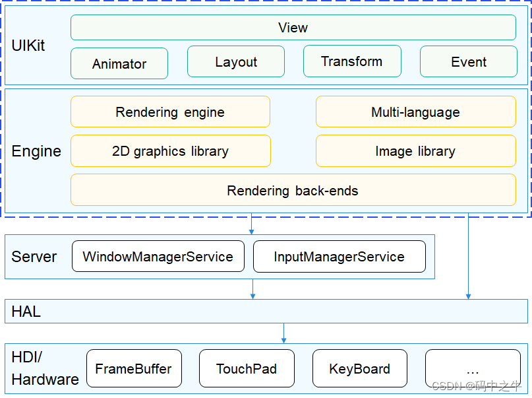Select the TouchPad box
Screen dimensions: 532x398
pos(247,368)
